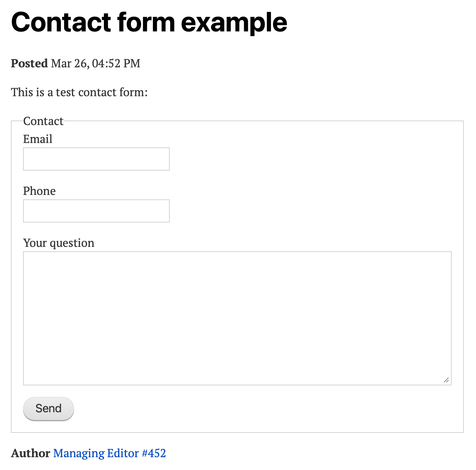This screenshot has height=470, width=476.
Task: Click the Contact fieldset legend
Action: [43, 121]
